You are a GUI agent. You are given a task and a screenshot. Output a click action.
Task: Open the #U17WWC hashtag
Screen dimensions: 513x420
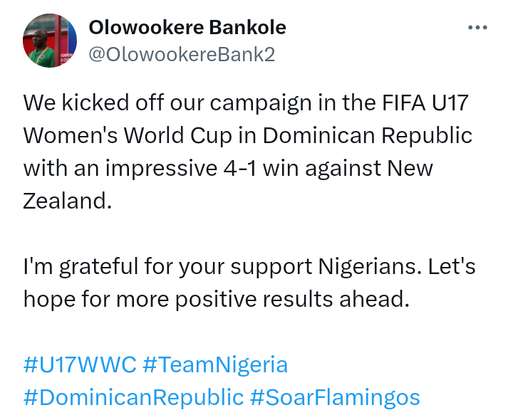[80, 365]
